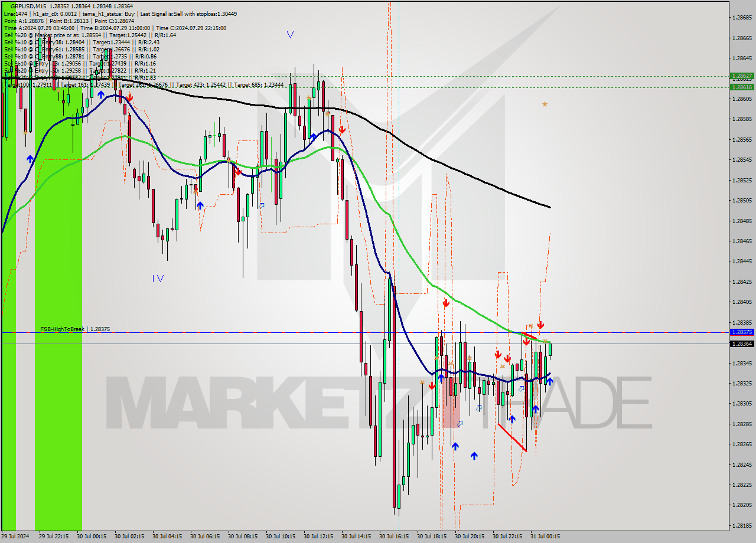The height and width of the screenshot is (543, 756).
Task: Click the 30 Jul 18:15 time label
Action: coord(432,537)
